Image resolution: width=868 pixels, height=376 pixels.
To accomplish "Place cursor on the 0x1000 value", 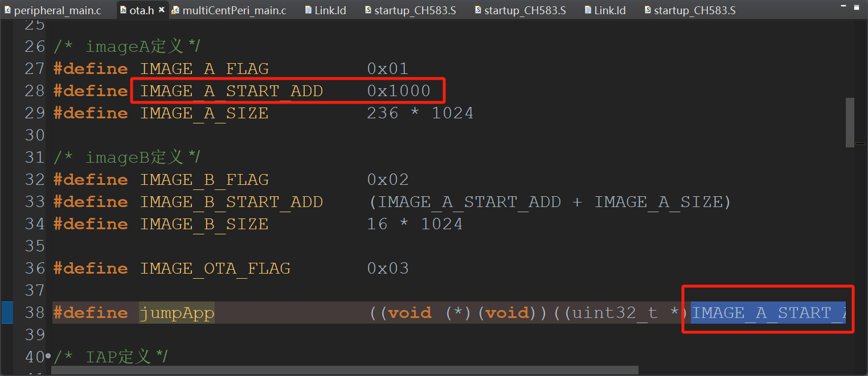I will 398,91.
